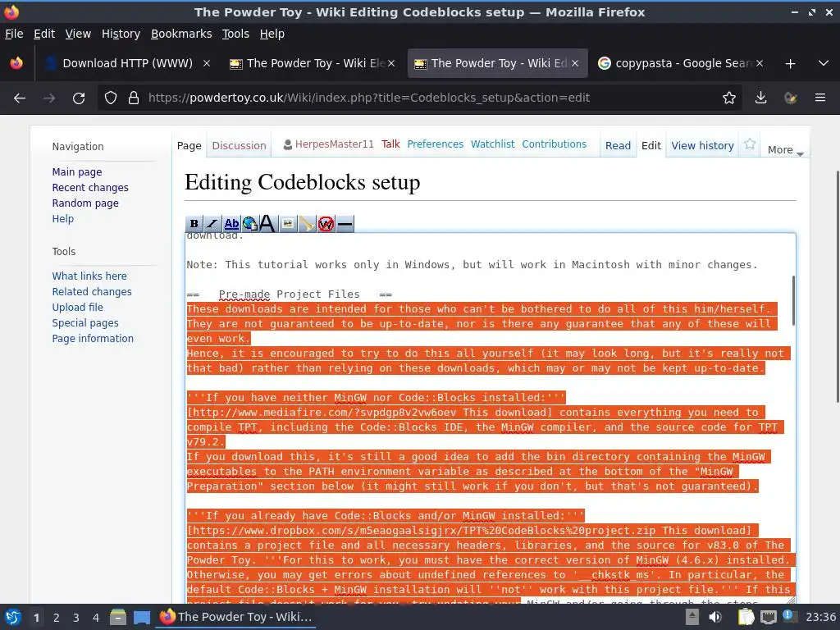Open the Page tab
Image resolution: width=840 pixels, height=630 pixels.
click(189, 146)
